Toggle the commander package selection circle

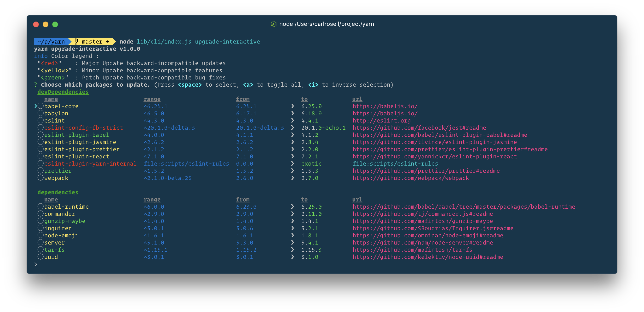tap(40, 214)
